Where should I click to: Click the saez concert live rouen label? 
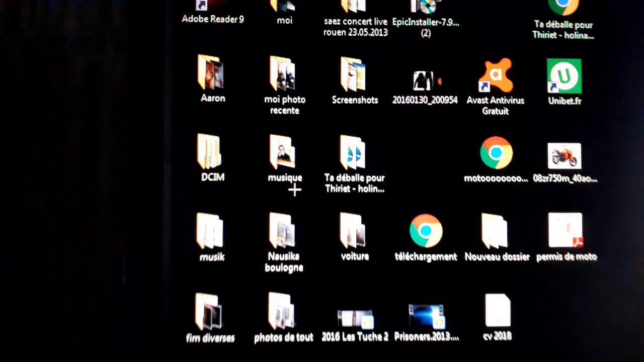click(x=356, y=27)
